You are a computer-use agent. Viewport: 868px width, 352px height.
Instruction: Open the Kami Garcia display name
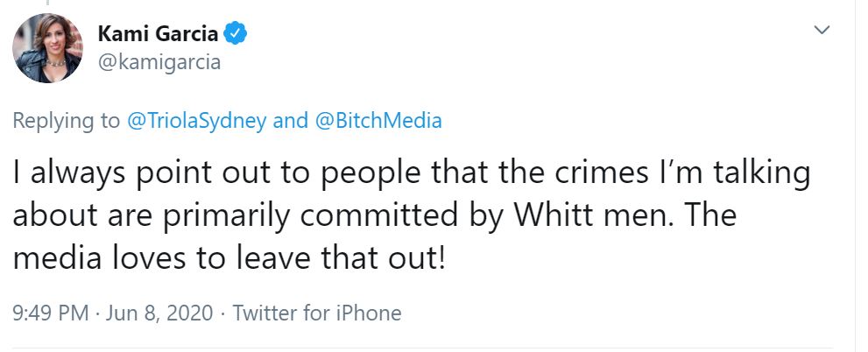158,34
